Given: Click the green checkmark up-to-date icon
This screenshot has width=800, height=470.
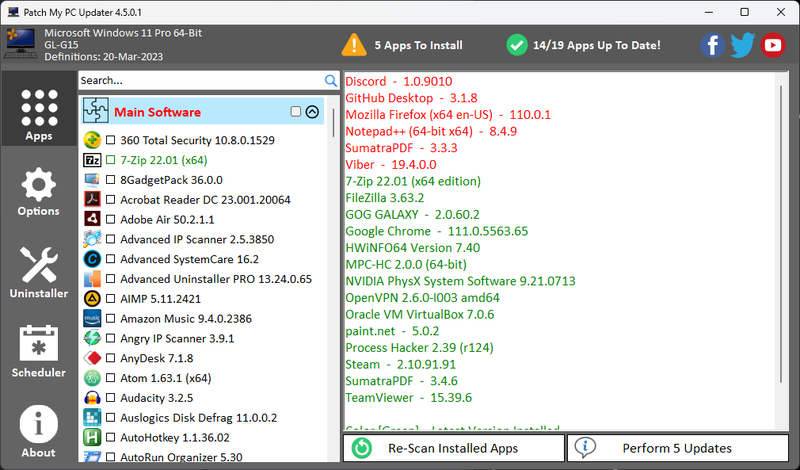Looking at the screenshot, I should click(x=516, y=45).
